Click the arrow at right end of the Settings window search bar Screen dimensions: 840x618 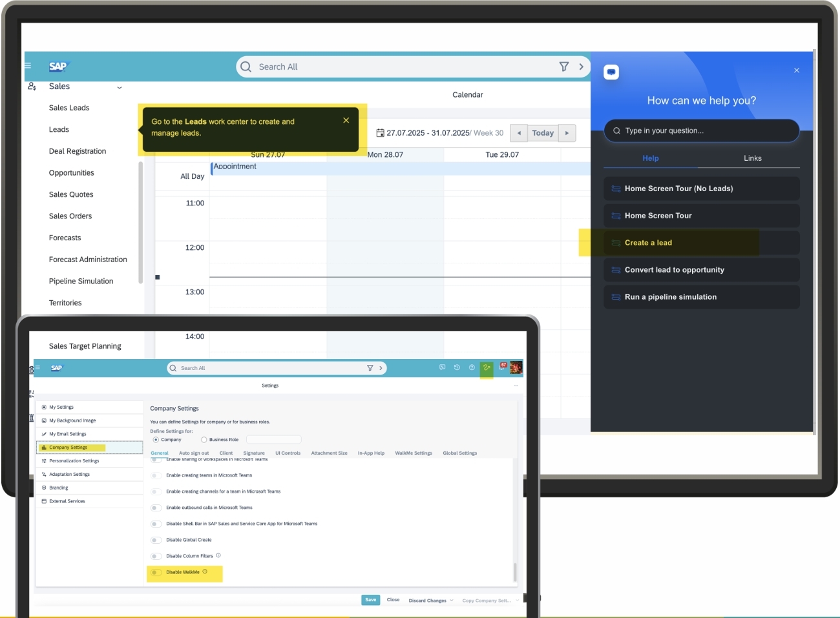click(x=381, y=368)
